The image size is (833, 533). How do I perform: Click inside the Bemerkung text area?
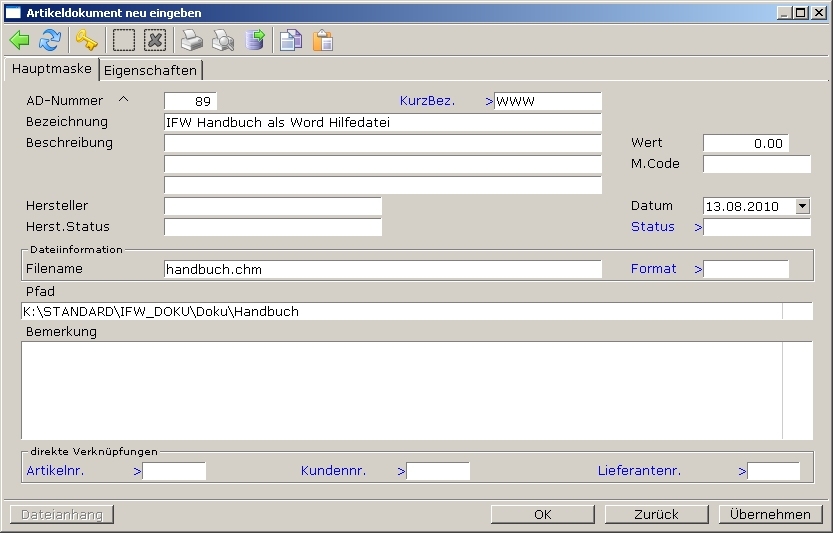click(400, 390)
